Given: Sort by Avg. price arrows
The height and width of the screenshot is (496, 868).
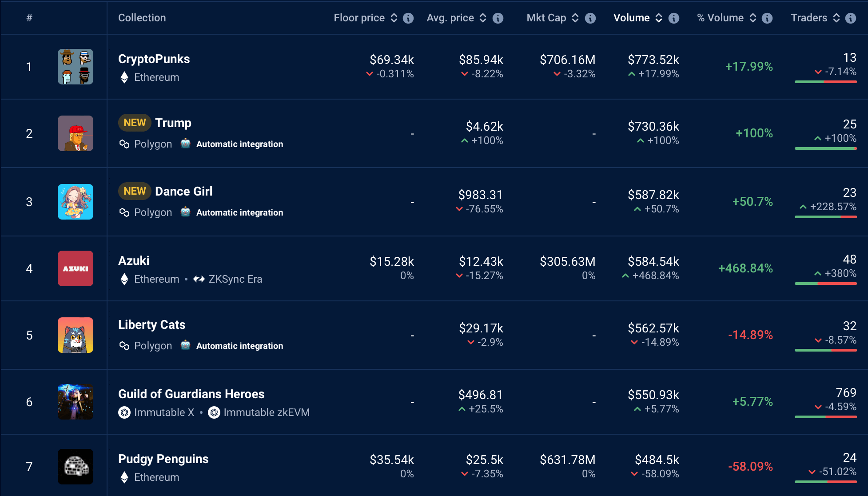Looking at the screenshot, I should [x=483, y=18].
